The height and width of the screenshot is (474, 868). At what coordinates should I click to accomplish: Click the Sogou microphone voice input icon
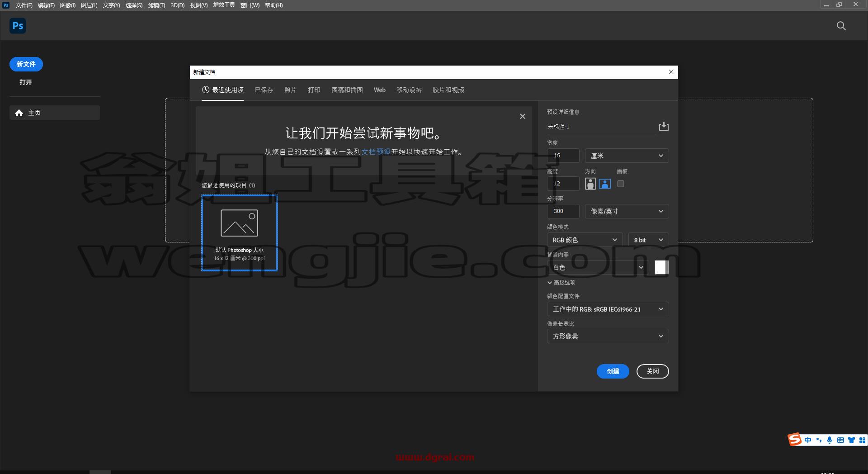pos(830,440)
